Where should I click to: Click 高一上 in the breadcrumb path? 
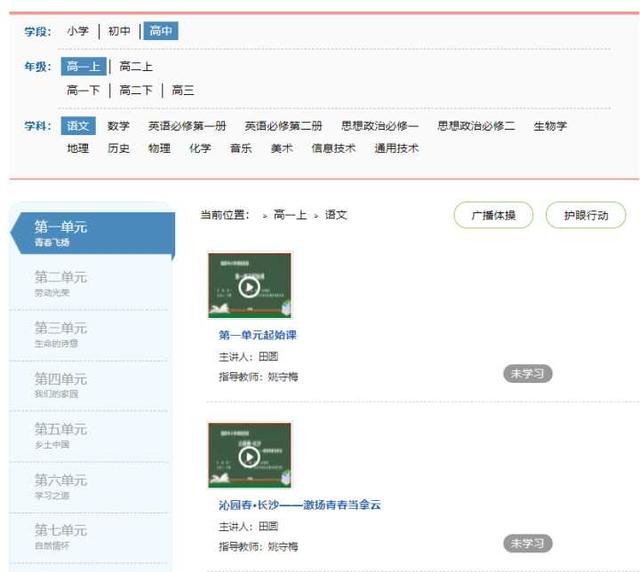[290, 215]
